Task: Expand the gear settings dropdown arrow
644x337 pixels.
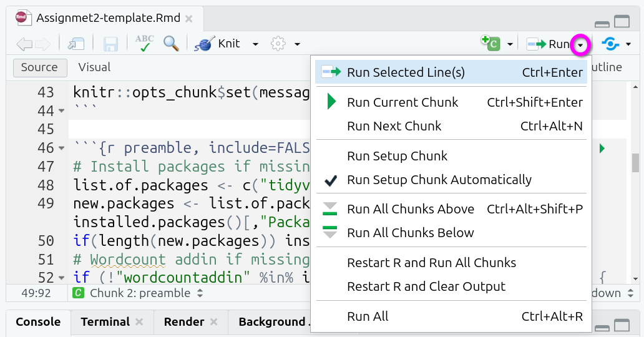Action: click(x=297, y=44)
